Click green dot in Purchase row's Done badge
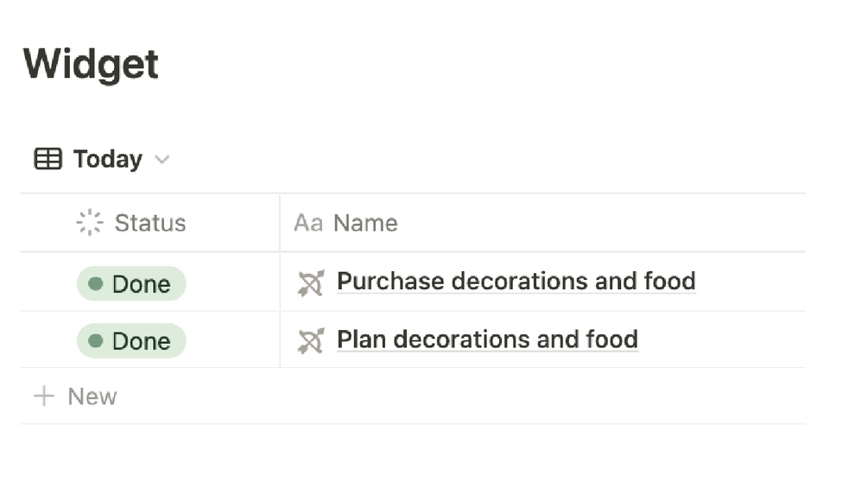 point(96,283)
